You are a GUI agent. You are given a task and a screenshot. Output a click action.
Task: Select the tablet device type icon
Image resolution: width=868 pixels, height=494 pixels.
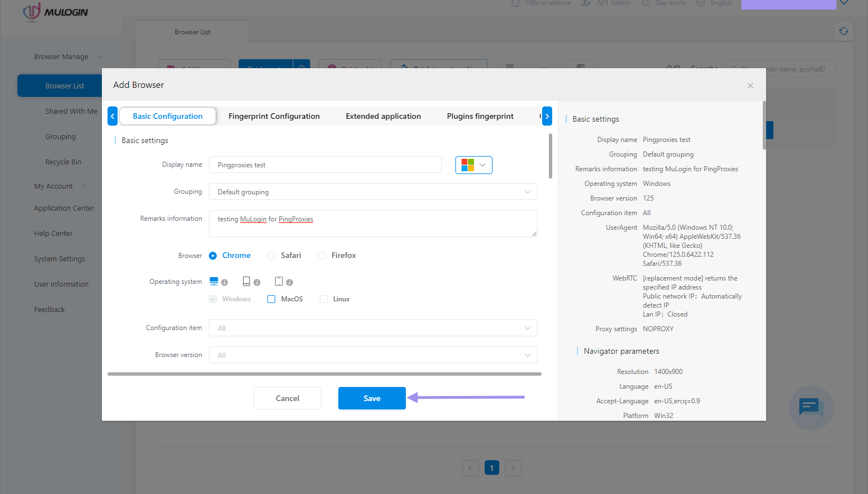[x=247, y=281]
